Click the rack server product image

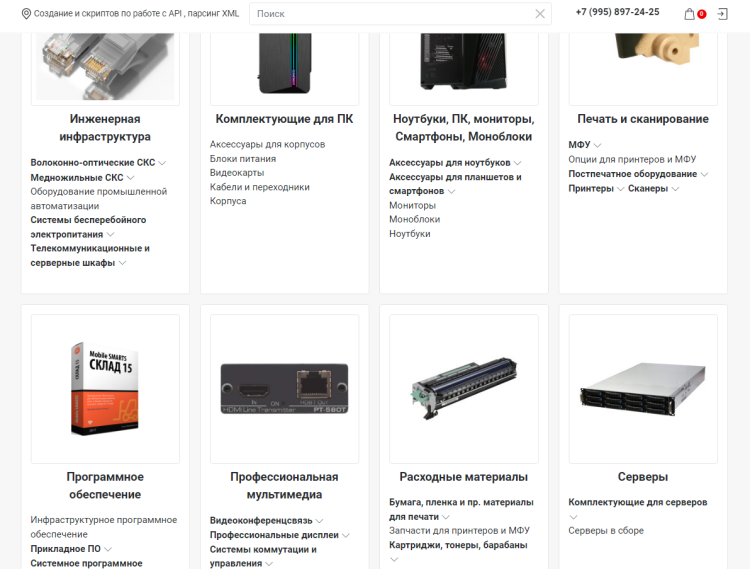[643, 389]
